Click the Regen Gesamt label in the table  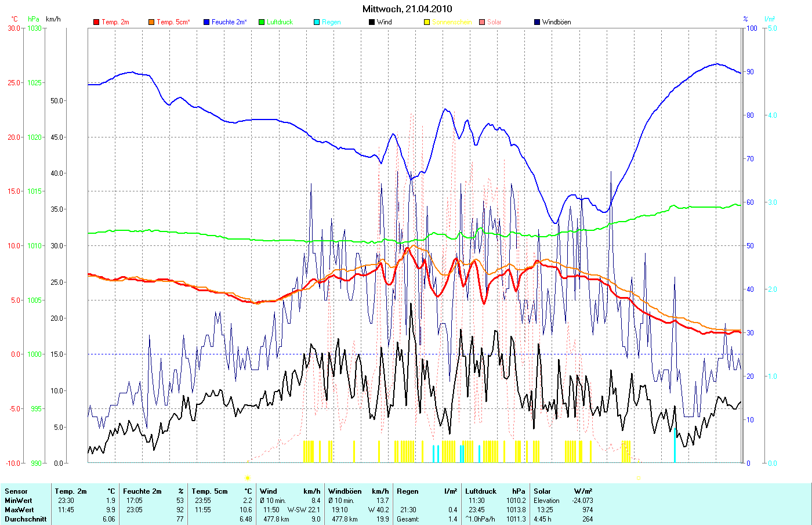coord(408,519)
